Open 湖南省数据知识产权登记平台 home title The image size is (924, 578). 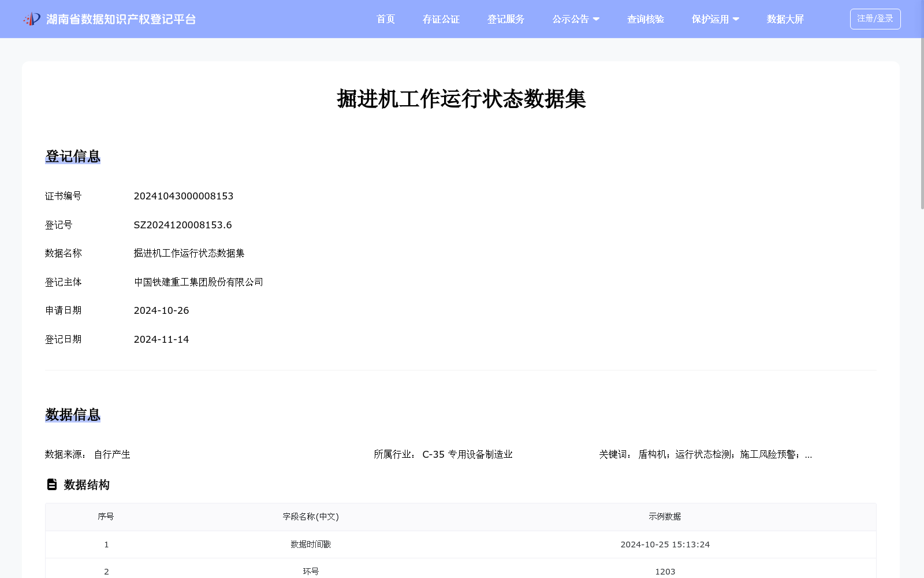[x=121, y=19]
